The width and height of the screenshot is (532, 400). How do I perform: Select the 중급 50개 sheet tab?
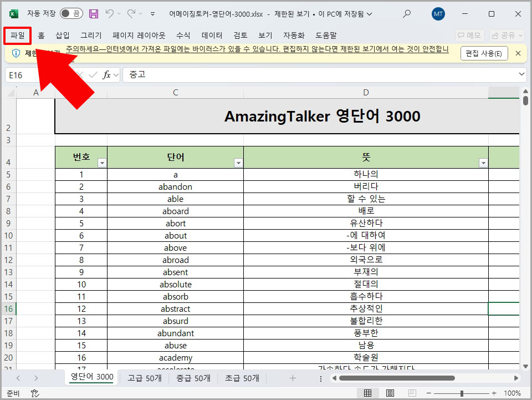tap(193, 378)
